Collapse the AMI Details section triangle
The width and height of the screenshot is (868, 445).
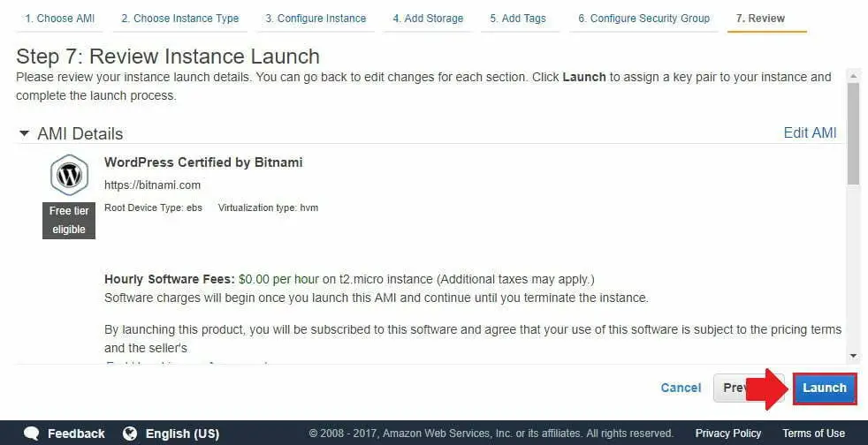[x=24, y=133]
